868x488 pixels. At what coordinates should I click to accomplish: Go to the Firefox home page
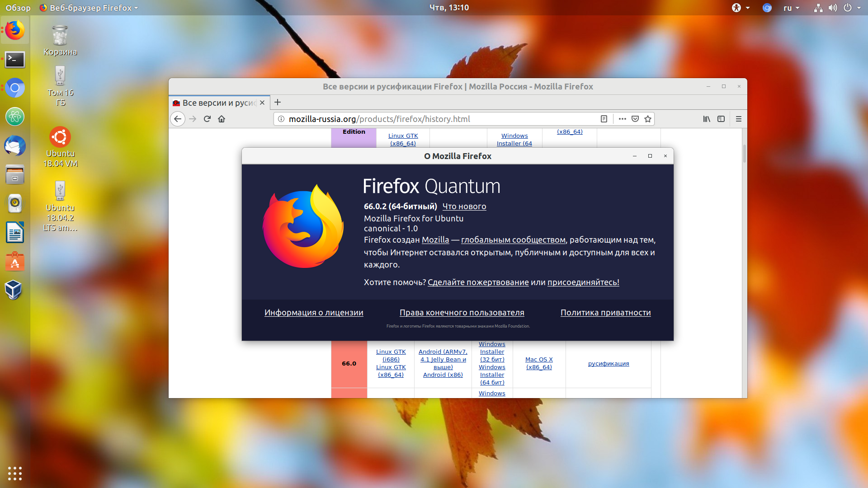222,119
